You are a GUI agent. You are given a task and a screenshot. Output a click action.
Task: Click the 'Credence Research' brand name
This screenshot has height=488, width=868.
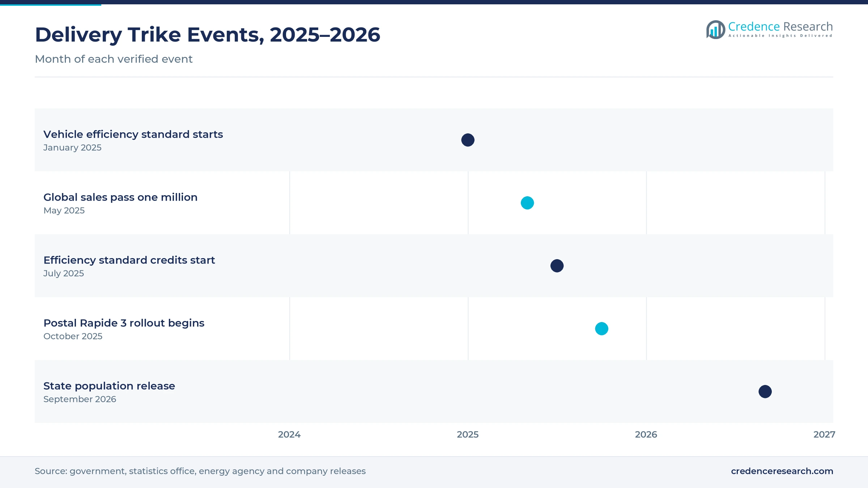tap(780, 26)
